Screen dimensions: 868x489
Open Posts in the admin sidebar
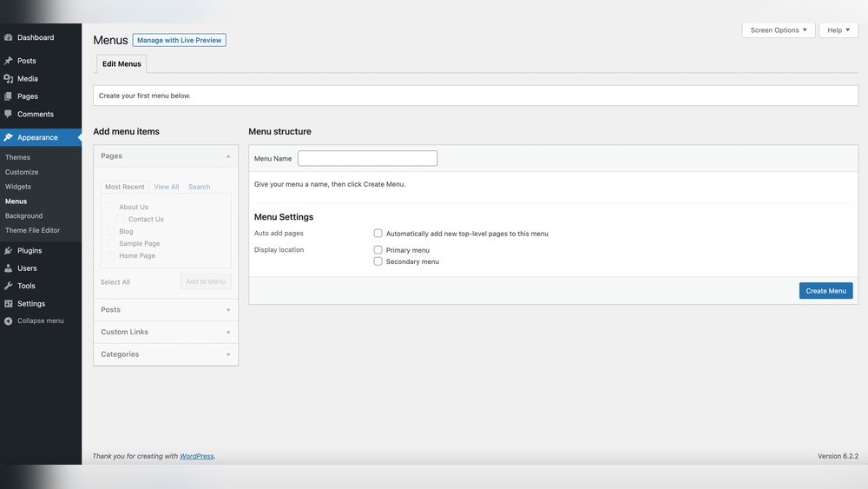coord(27,61)
